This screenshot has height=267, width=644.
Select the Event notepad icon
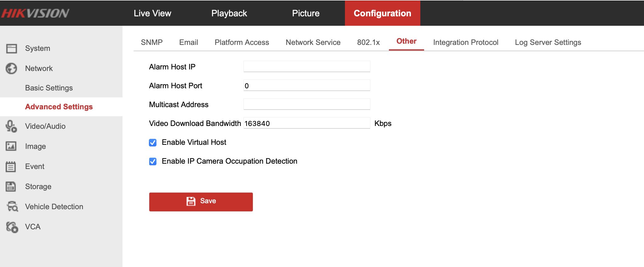[11, 166]
